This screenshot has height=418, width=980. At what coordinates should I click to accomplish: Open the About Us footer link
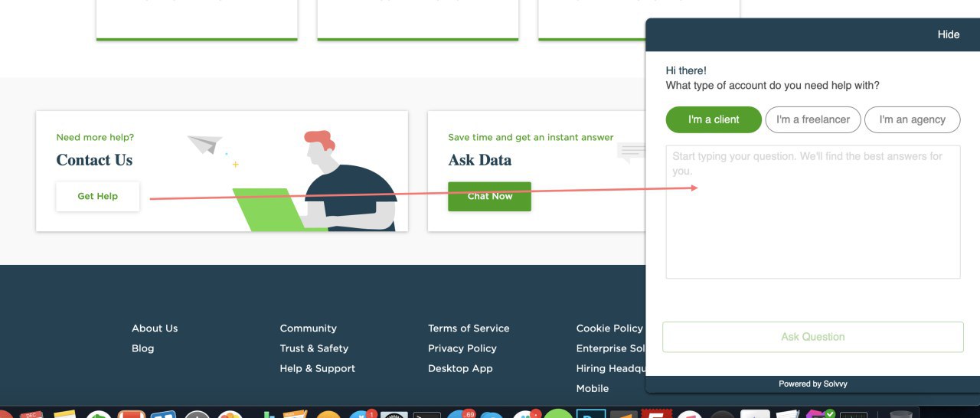pyautogui.click(x=155, y=328)
